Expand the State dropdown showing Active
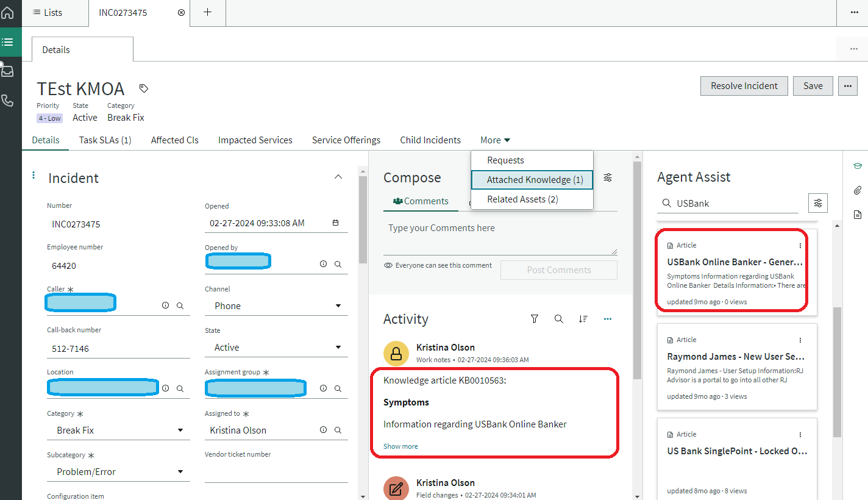This screenshot has height=500, width=868. 338,347
